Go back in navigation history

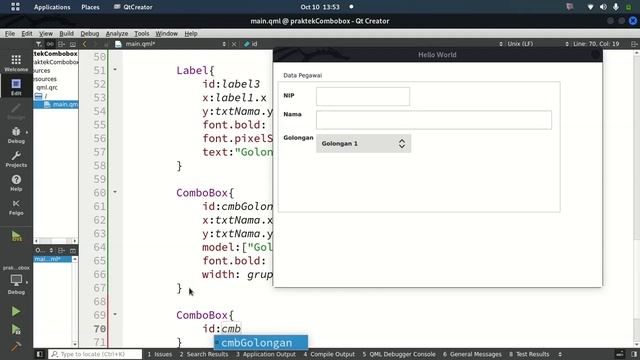pos(84,44)
